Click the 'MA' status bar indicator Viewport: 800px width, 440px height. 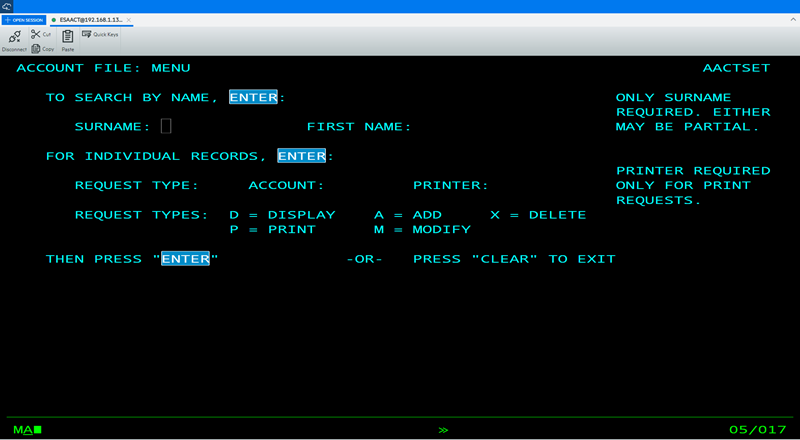point(23,430)
